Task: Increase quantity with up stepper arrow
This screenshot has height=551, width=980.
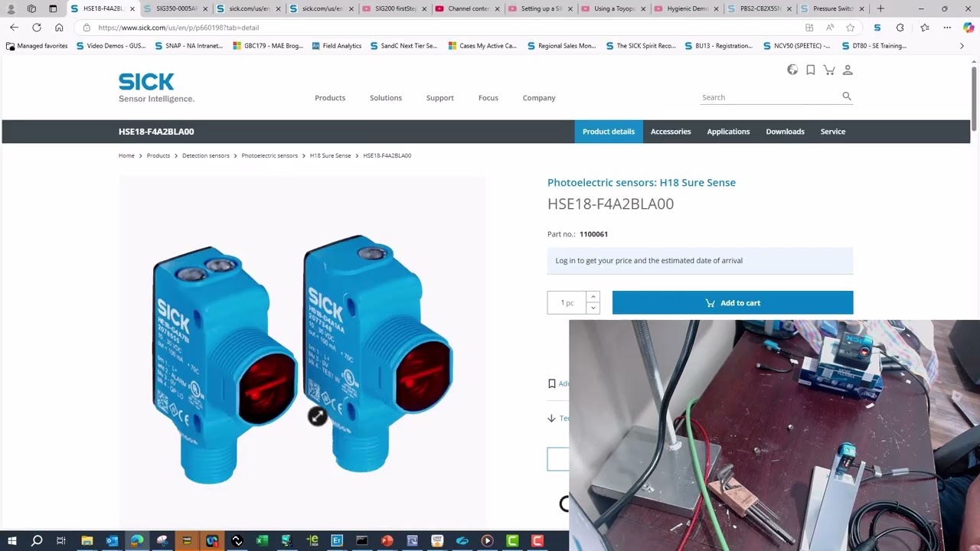Action: [x=593, y=297]
